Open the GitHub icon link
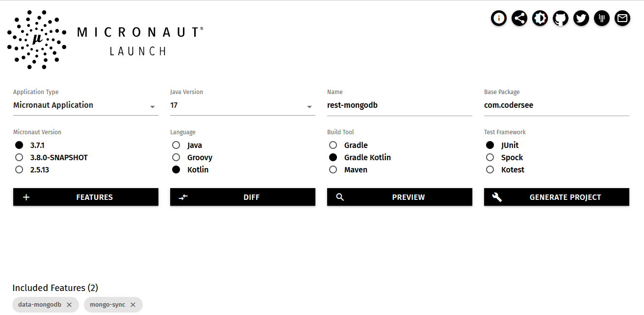Image resolution: width=644 pixels, height=315 pixels. (x=561, y=19)
